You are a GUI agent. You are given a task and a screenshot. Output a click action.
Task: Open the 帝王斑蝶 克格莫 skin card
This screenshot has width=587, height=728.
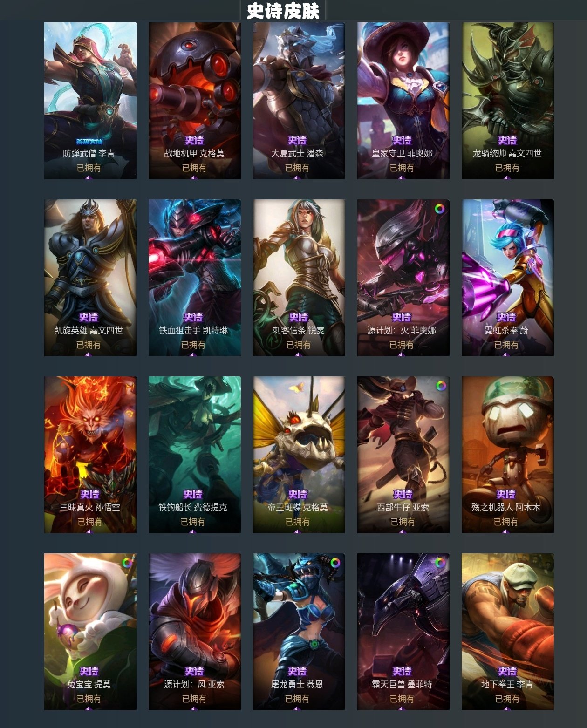[299, 455]
